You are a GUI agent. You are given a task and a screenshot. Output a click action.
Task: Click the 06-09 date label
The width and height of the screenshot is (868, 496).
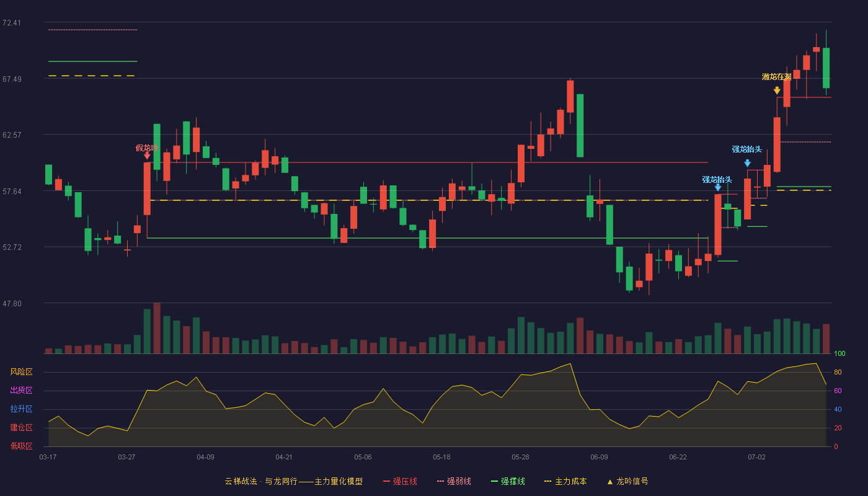point(599,457)
